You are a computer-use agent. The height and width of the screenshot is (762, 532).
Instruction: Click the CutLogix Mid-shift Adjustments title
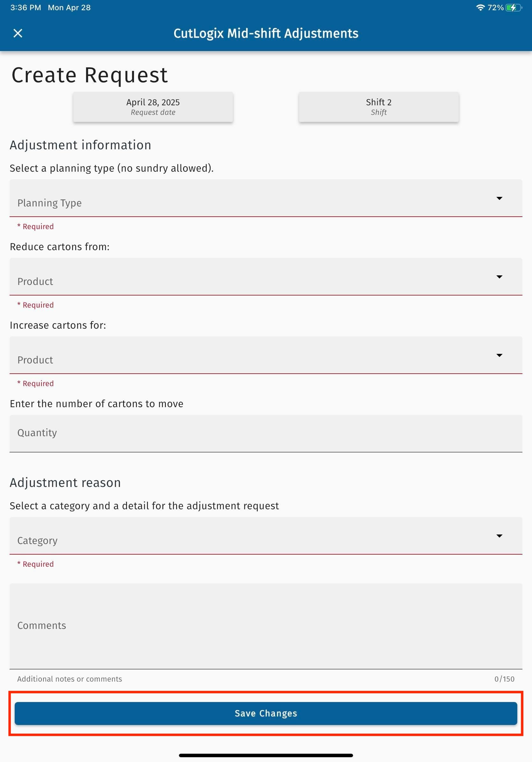pos(266,34)
